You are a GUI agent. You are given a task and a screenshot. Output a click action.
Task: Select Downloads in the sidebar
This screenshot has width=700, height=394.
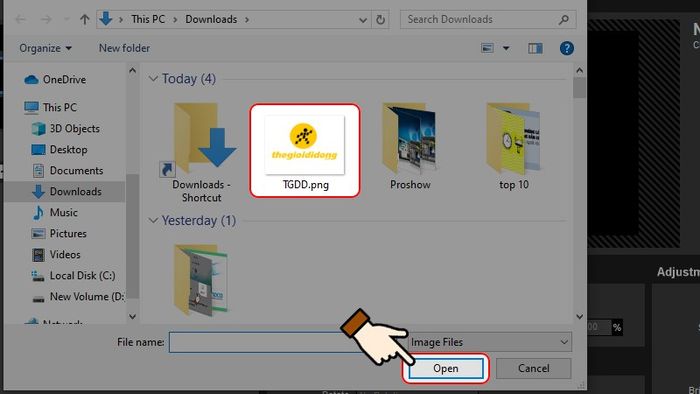tap(75, 191)
